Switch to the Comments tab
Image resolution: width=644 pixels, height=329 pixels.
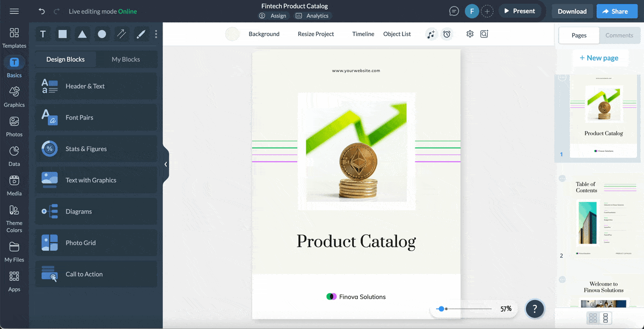click(619, 35)
